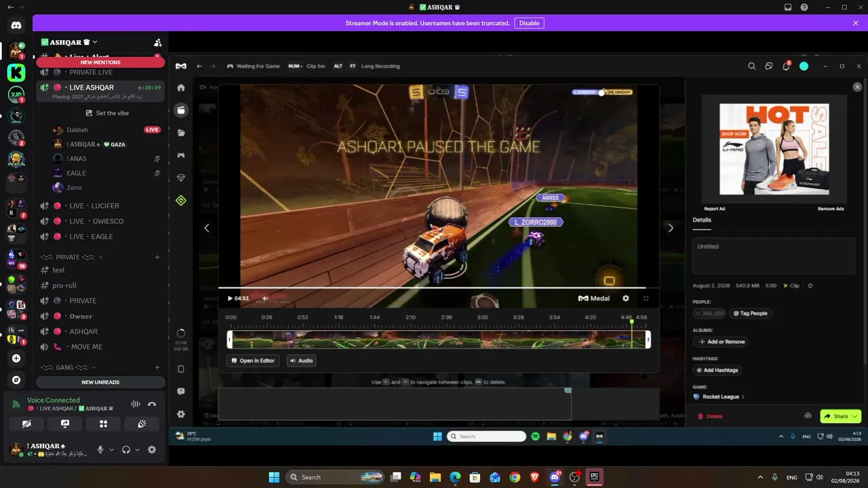
Task: Open the folder icon in Medal sidebar
Action: click(181, 133)
